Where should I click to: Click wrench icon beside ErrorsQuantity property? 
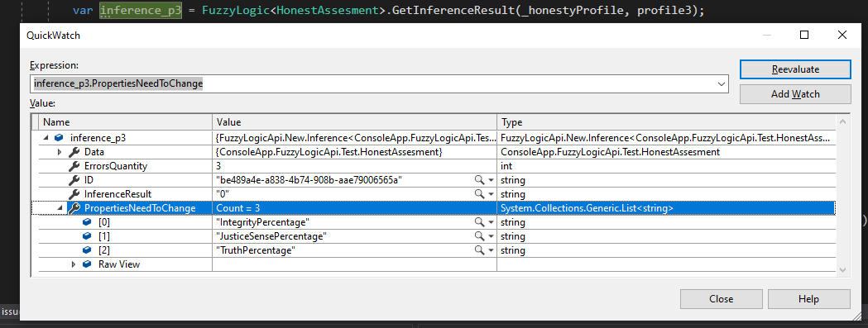(74, 166)
